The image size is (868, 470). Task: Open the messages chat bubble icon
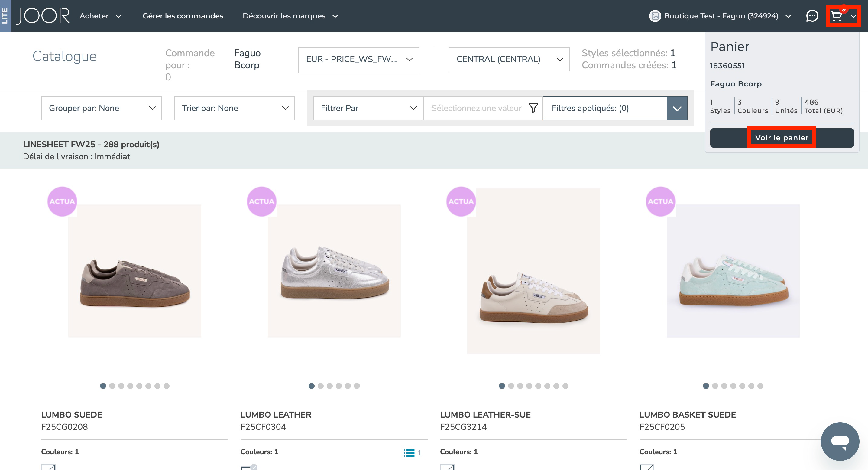pyautogui.click(x=812, y=16)
